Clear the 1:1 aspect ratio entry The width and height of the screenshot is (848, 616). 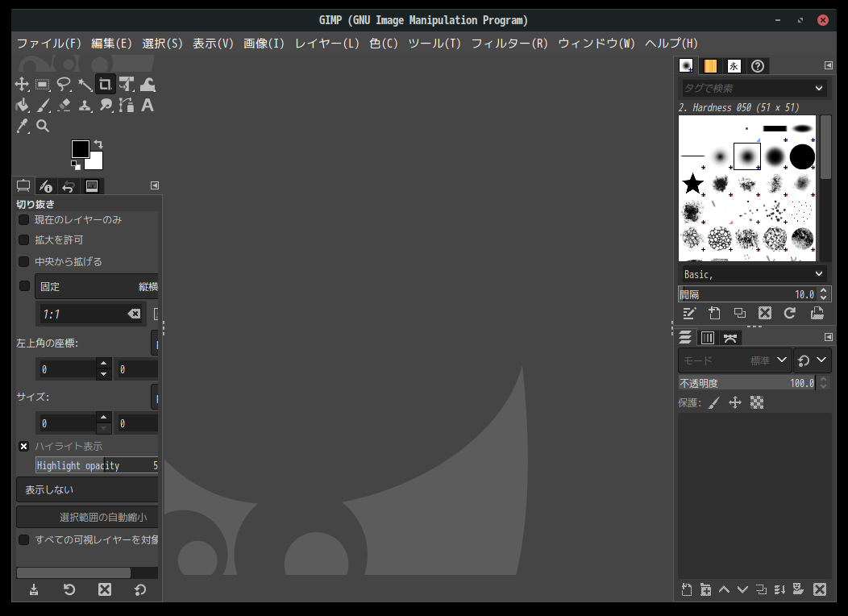[134, 314]
